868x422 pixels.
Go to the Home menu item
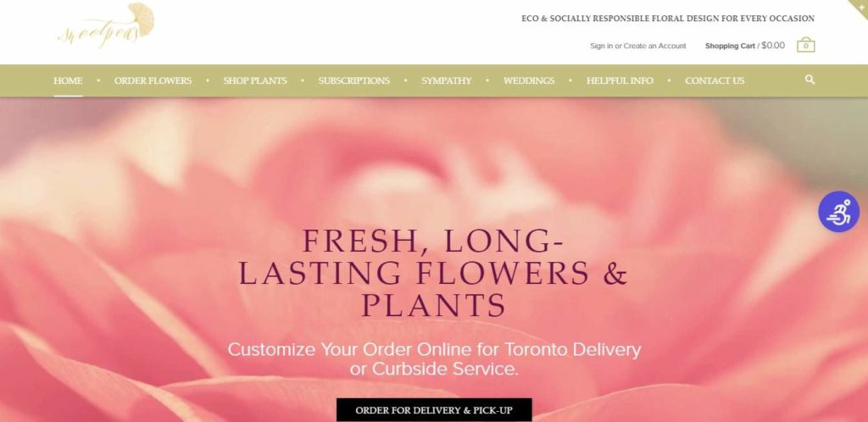point(68,81)
